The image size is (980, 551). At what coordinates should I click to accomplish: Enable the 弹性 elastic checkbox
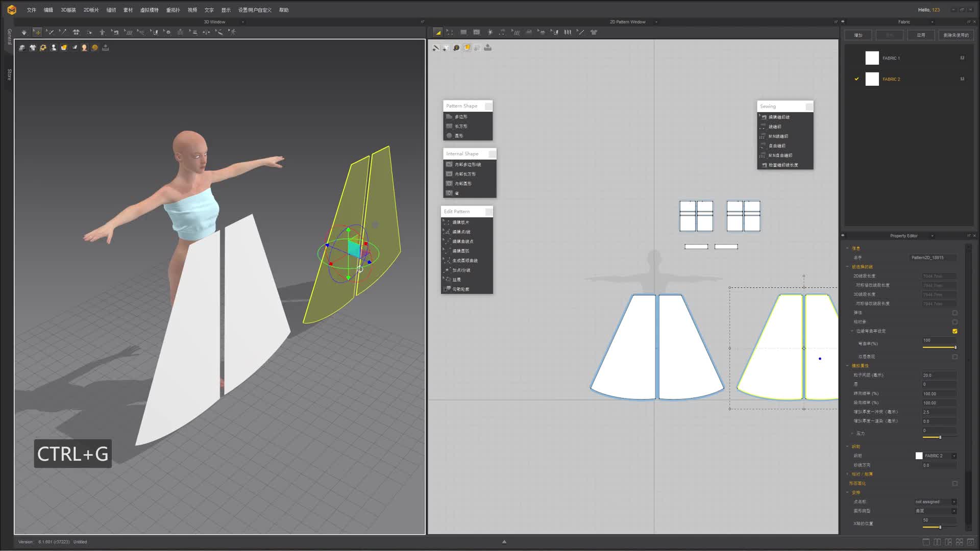pos(954,313)
